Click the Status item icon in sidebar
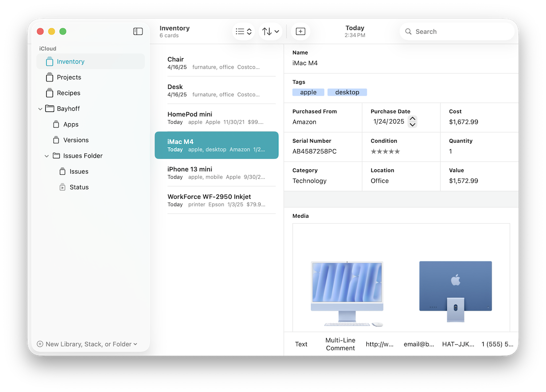The image size is (546, 392). (62, 187)
